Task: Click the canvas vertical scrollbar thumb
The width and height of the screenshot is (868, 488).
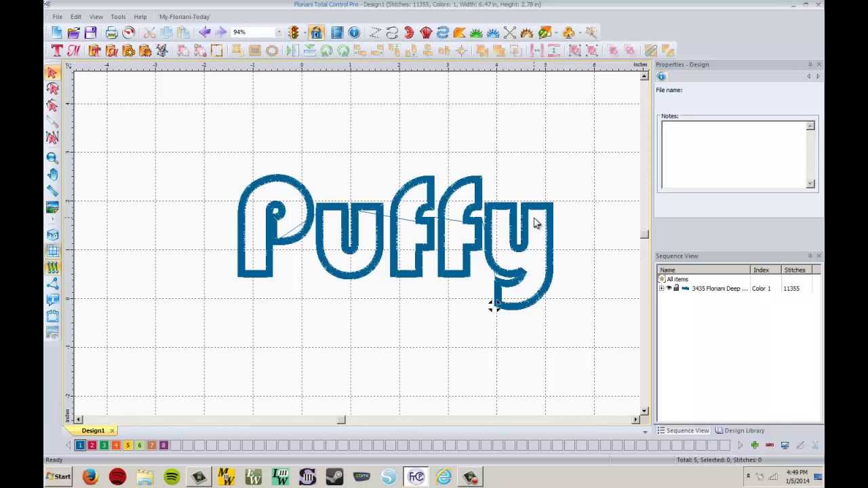Action: pyautogui.click(x=644, y=235)
